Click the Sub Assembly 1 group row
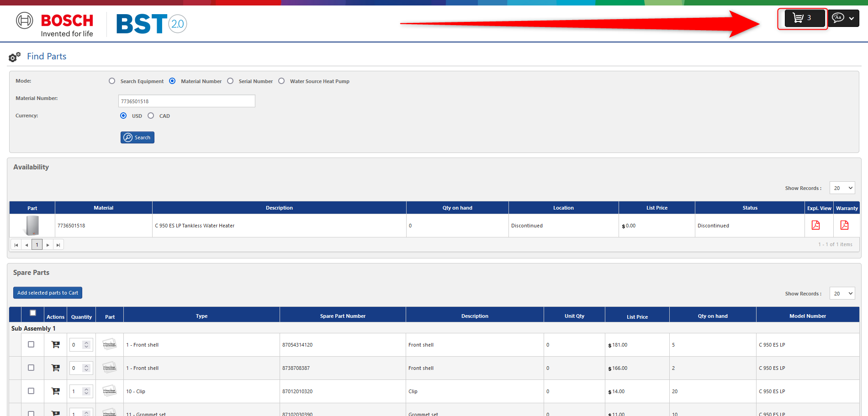The image size is (868, 416). tap(434, 328)
